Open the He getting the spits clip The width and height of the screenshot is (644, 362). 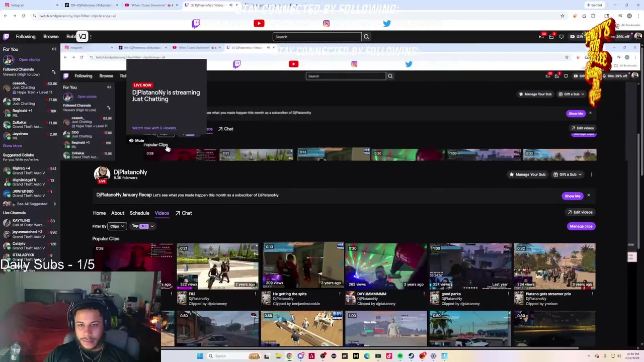click(x=302, y=265)
